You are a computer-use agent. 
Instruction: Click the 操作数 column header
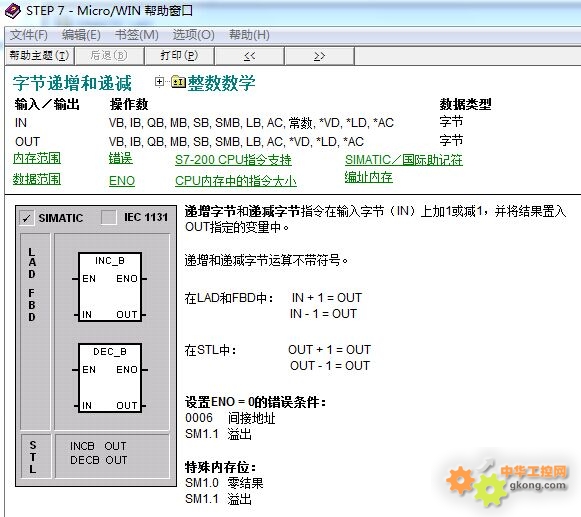point(129,104)
